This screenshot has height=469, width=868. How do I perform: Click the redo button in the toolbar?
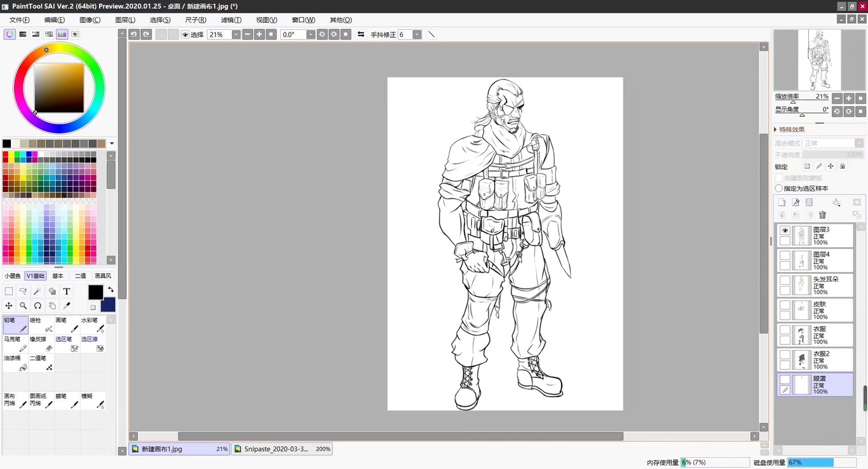click(146, 34)
